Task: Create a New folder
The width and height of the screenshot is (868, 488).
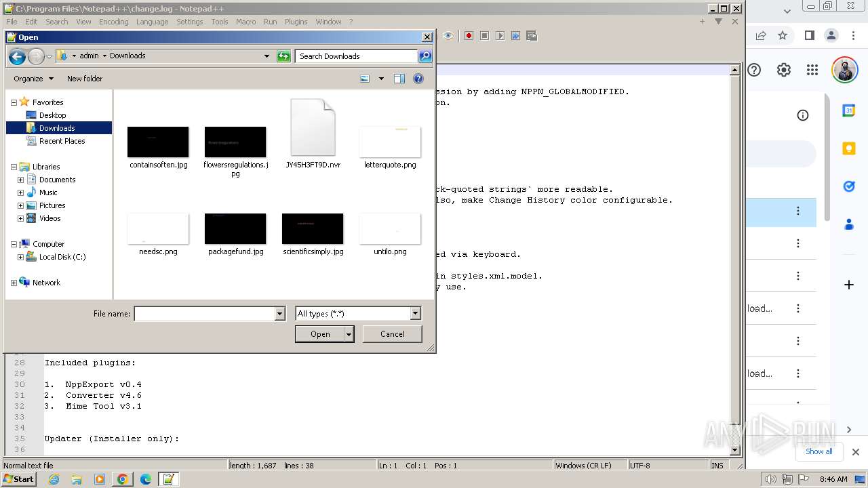Action: (x=85, y=79)
